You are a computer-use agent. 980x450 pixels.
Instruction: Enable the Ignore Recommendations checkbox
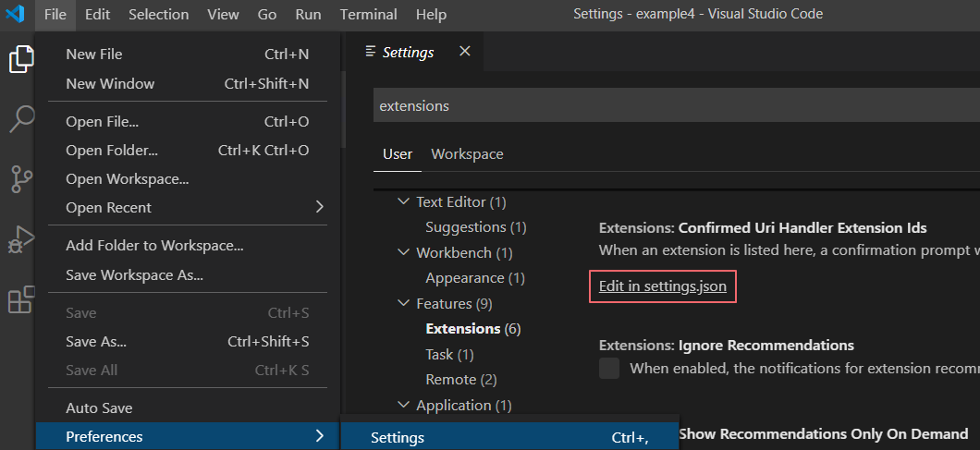pyautogui.click(x=609, y=368)
